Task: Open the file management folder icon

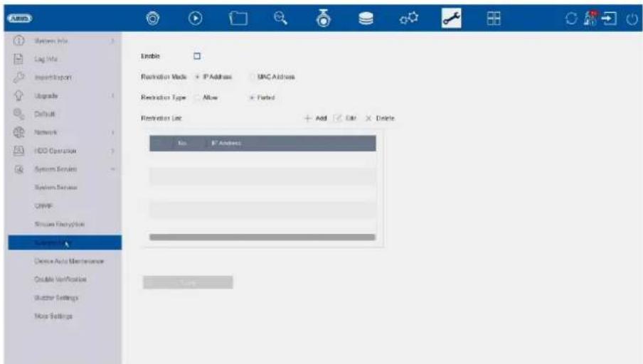Action: pos(238,18)
